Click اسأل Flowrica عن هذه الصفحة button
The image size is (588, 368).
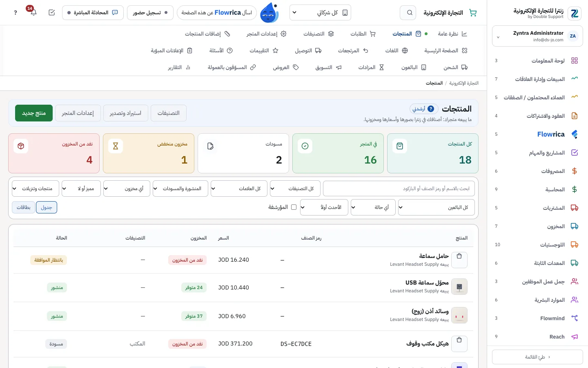click(x=217, y=13)
